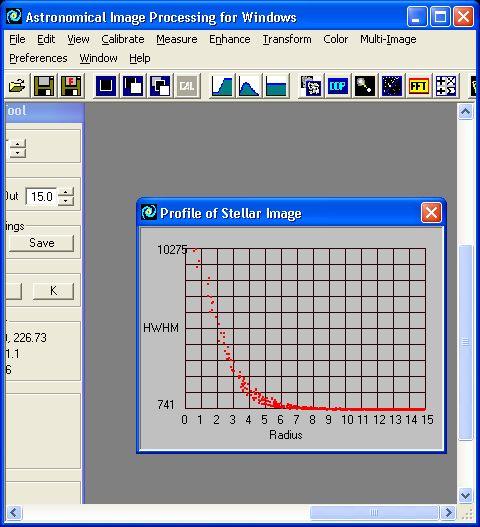Screen dimensions: 480x527
Task: Open the Help menu
Action: (140, 58)
